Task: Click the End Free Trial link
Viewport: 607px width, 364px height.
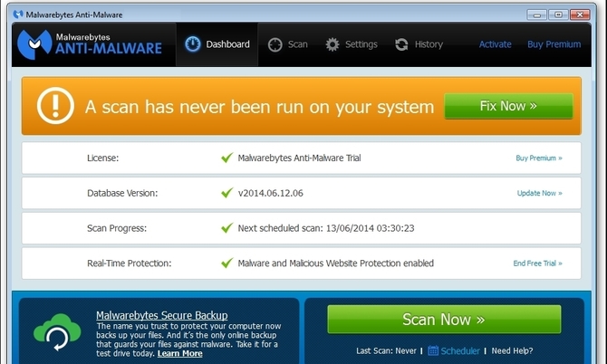Action: point(538,263)
